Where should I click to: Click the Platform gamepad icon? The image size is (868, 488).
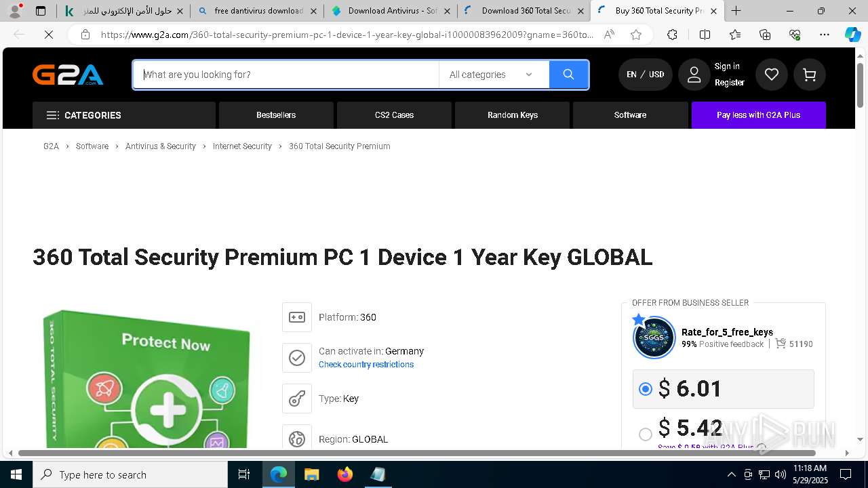[x=297, y=317]
